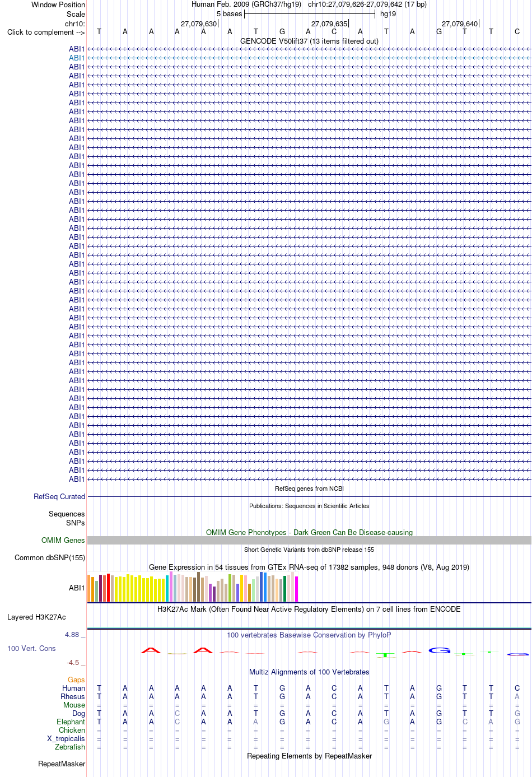Click the 'H3K27Ac Mark' ENCODE track title
Screen dimensions: 532x777
tap(309, 609)
